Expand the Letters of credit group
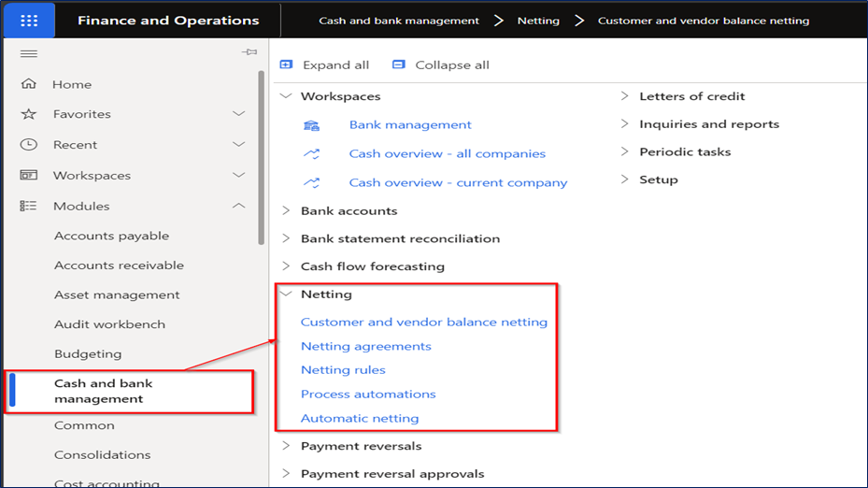Screen dimensions: 868x488 625,96
